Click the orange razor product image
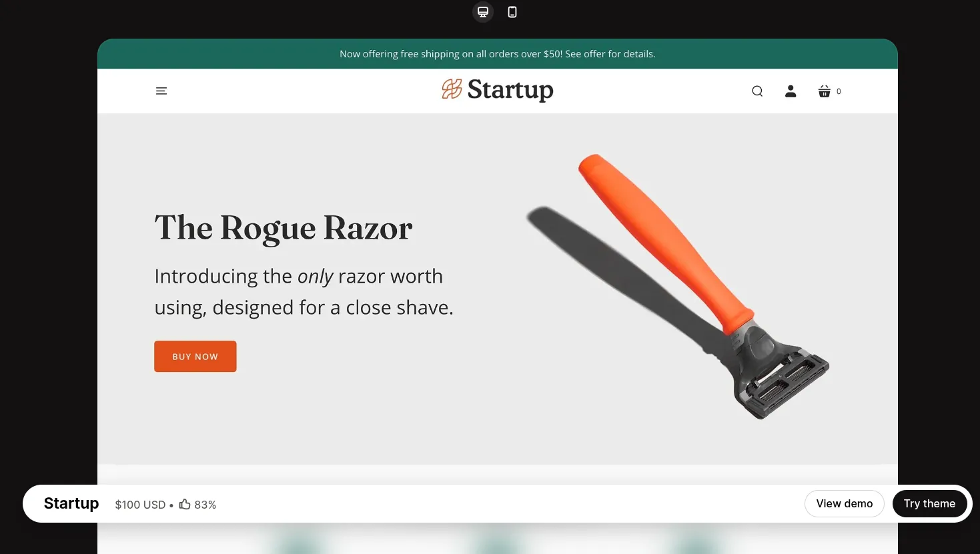This screenshot has width=980, height=554. coord(678,287)
